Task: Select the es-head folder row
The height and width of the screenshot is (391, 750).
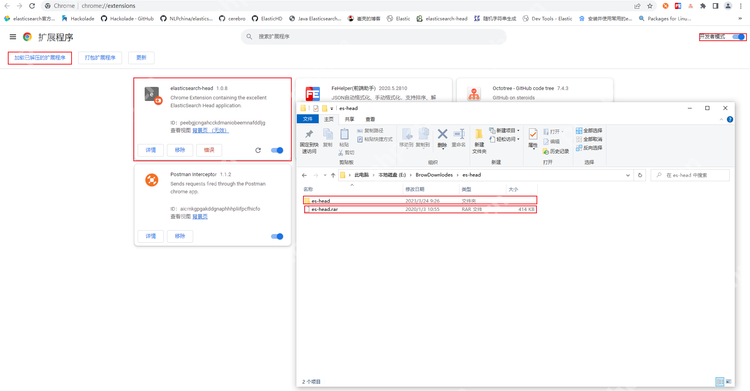Action: [x=420, y=201]
